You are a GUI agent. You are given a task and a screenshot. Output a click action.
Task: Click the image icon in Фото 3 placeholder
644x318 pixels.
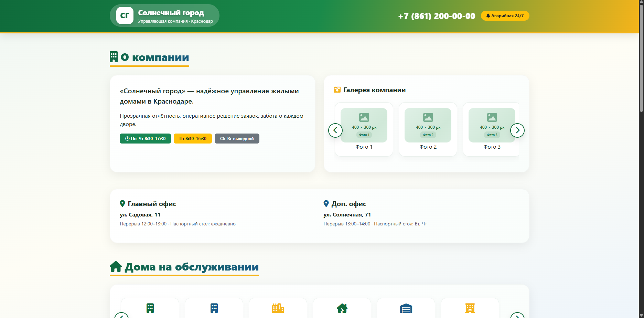(x=492, y=117)
